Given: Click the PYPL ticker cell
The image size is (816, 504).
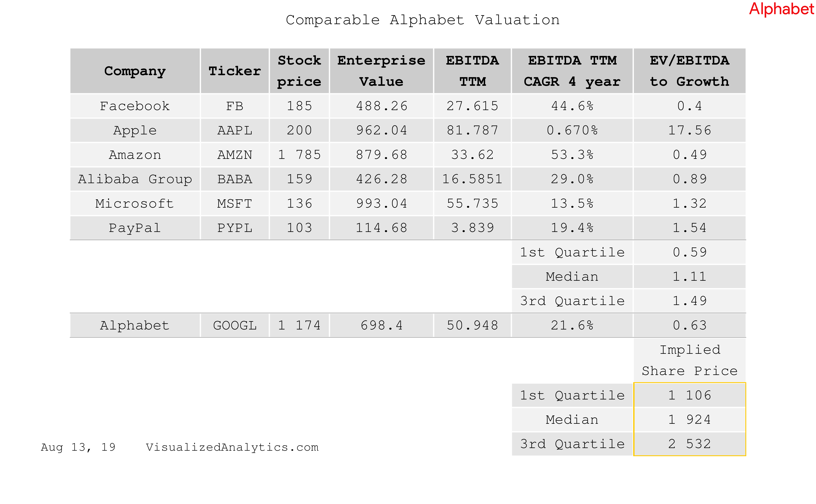Looking at the screenshot, I should tap(235, 228).
